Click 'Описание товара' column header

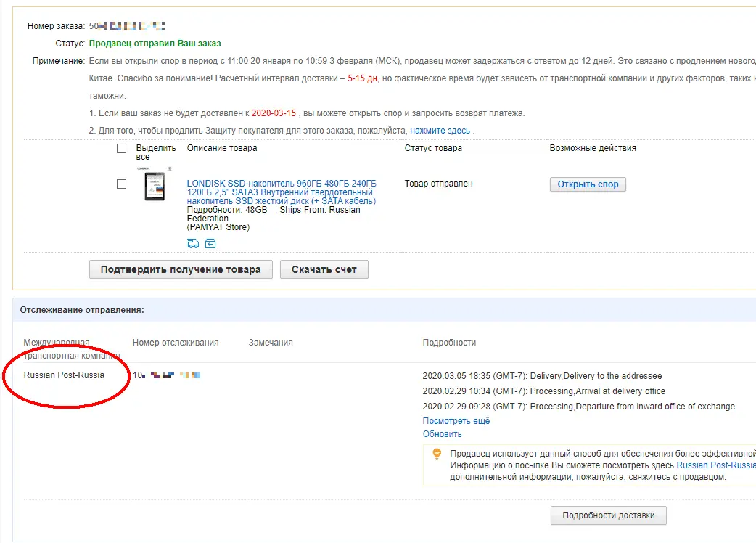pos(222,148)
